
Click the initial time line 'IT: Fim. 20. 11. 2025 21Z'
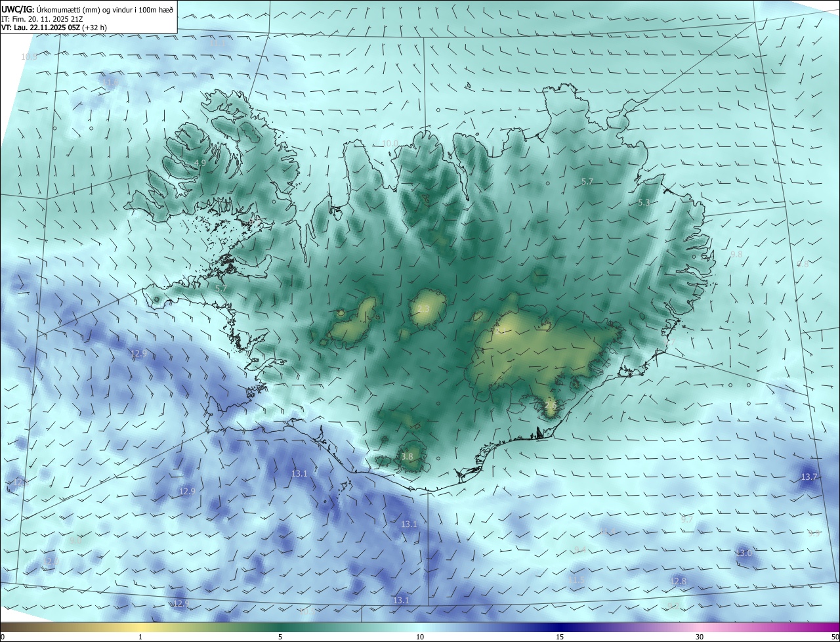(42, 18)
